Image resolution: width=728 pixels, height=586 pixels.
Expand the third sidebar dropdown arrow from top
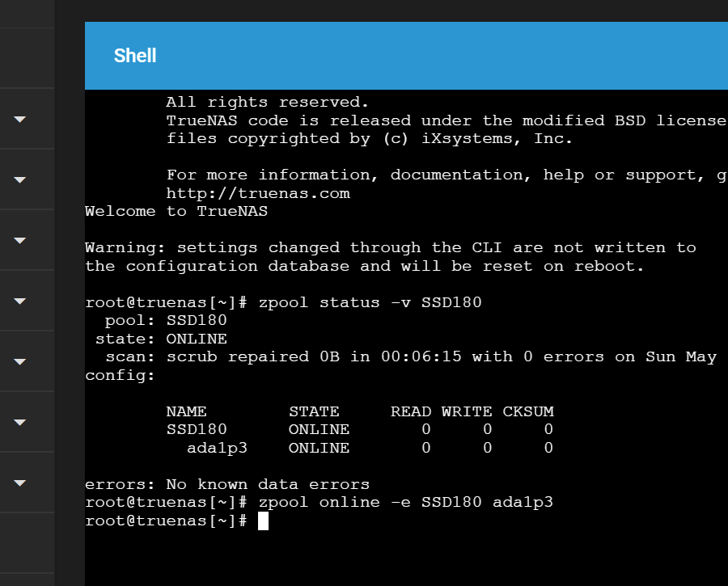(x=19, y=240)
